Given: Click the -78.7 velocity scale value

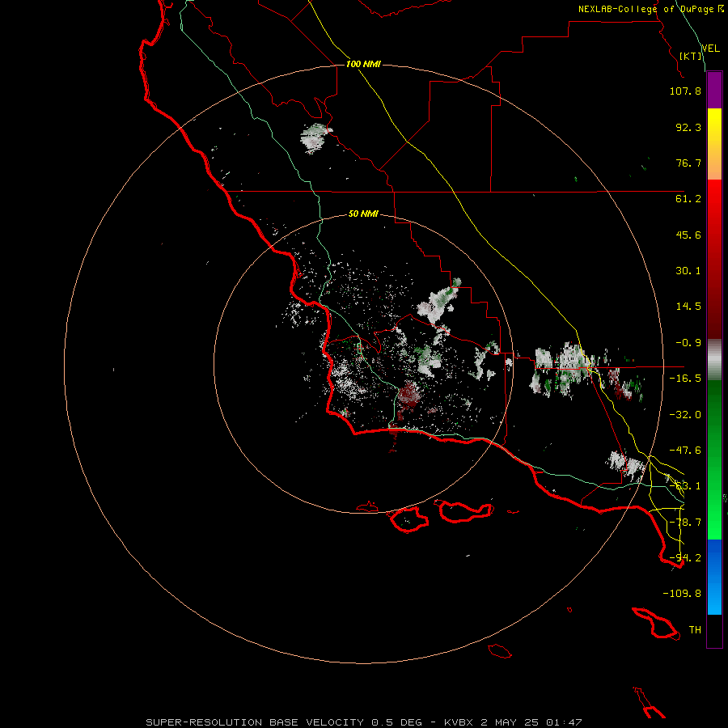Looking at the screenshot, I should point(685,523).
